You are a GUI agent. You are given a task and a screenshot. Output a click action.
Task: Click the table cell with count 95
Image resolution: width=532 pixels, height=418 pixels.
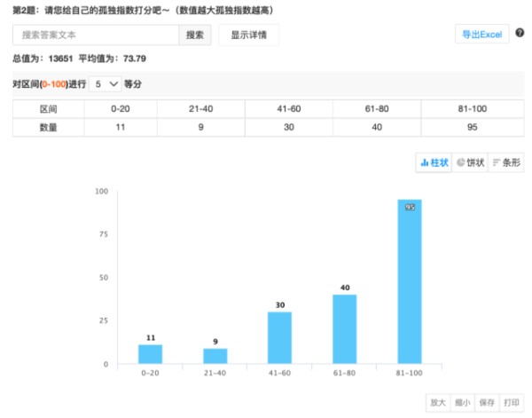pyautogui.click(x=473, y=127)
